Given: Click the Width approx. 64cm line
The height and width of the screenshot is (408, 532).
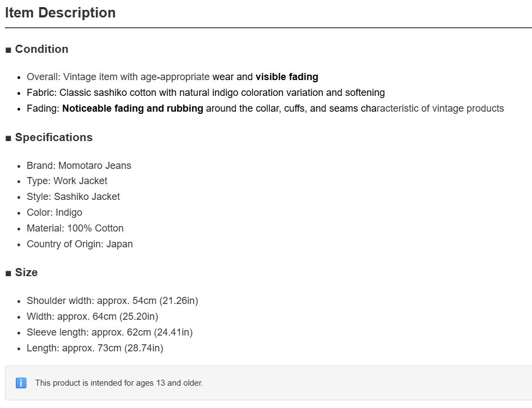Looking at the screenshot, I should pos(92,316).
